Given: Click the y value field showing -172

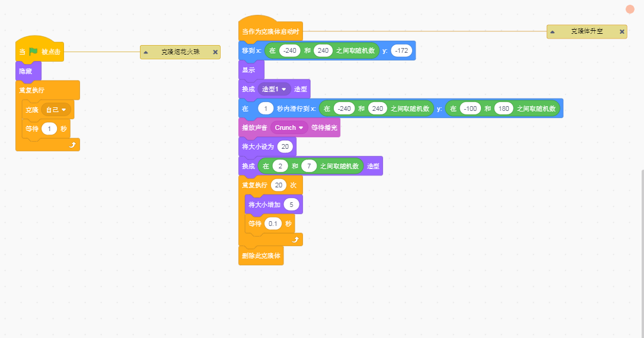Looking at the screenshot, I should point(401,51).
